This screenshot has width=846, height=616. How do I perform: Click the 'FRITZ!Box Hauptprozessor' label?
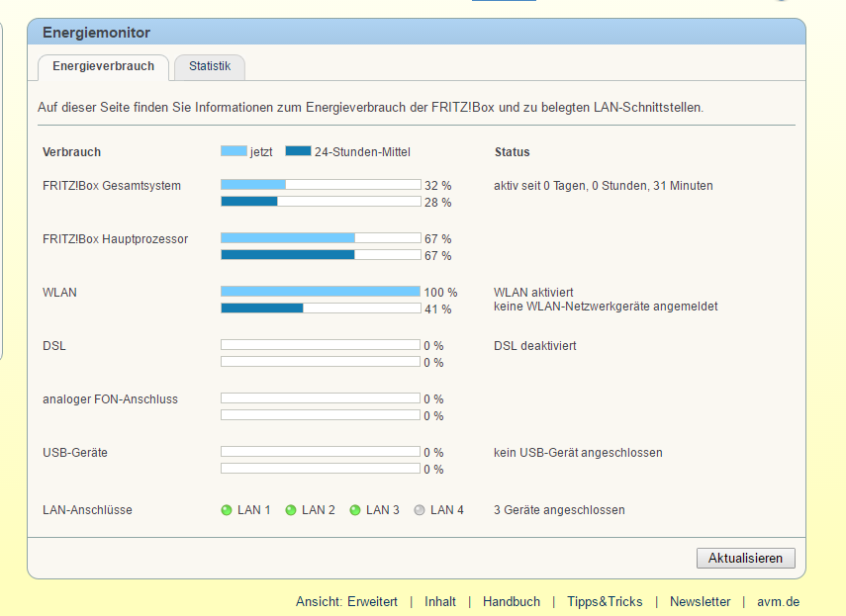coord(116,238)
